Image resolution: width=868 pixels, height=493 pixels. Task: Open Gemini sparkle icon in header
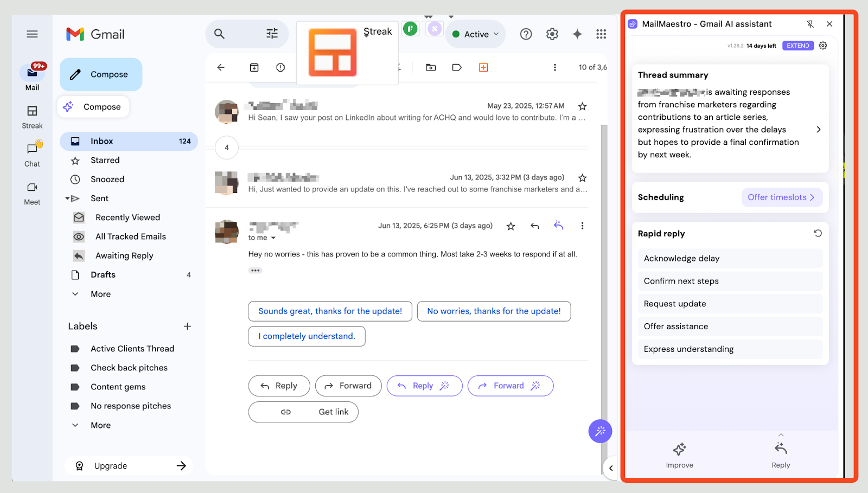(x=577, y=34)
